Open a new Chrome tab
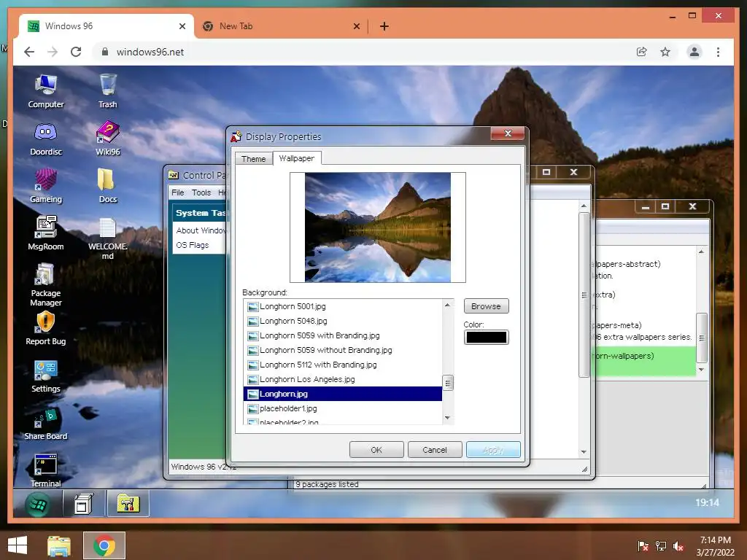This screenshot has width=747, height=560. click(384, 26)
